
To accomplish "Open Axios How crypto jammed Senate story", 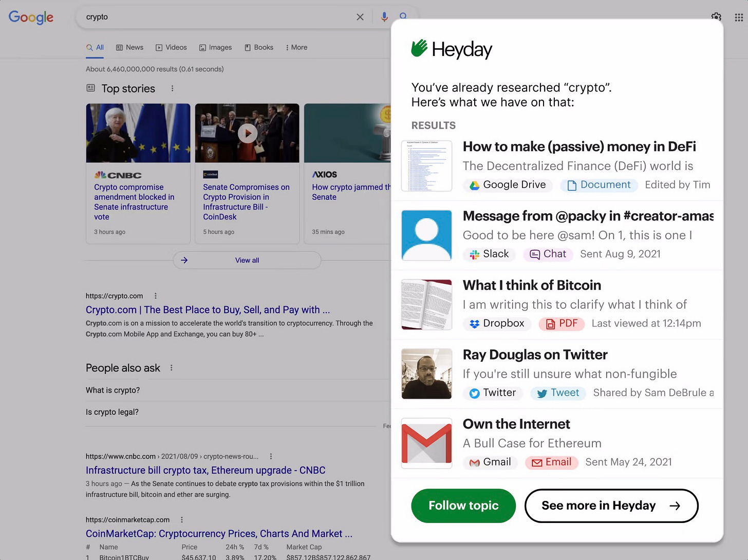I will tap(351, 192).
